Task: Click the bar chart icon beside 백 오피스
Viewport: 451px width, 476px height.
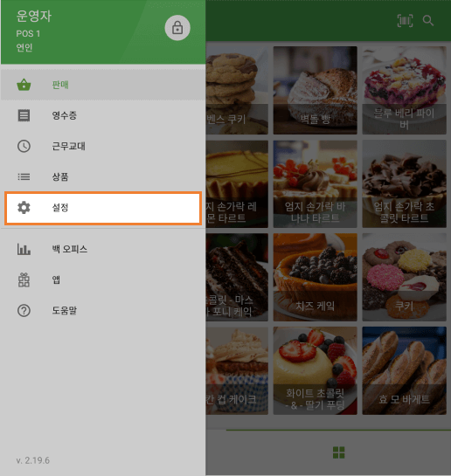Action: (24, 249)
